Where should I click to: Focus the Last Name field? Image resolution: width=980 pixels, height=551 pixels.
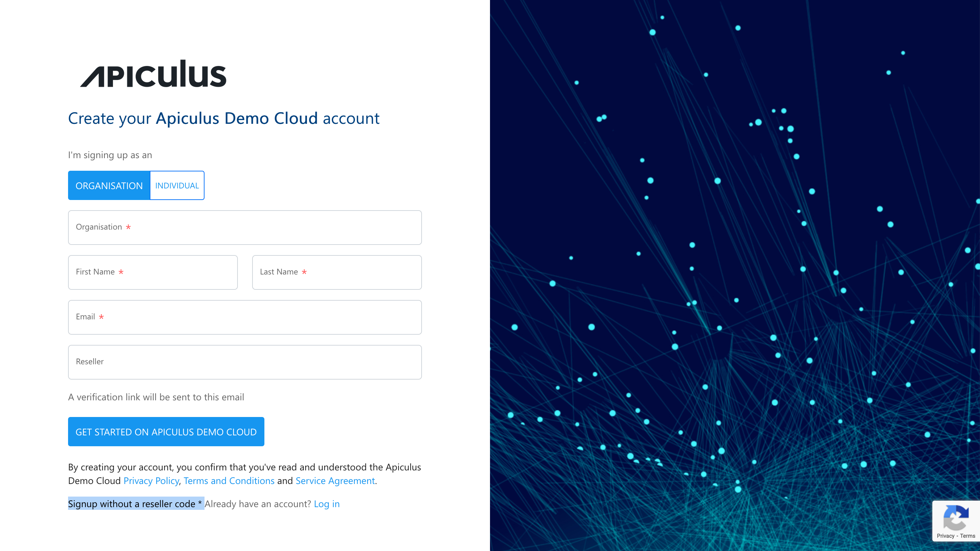tap(337, 272)
